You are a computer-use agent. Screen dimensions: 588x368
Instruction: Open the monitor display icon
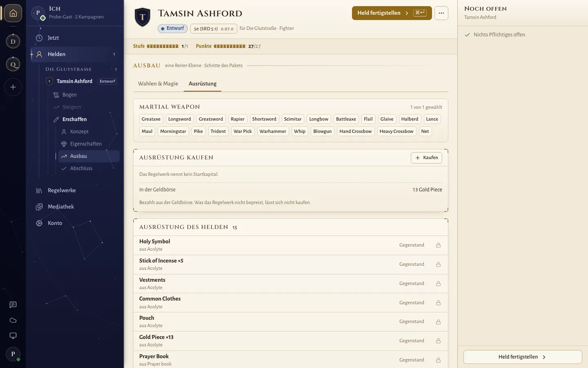(x=13, y=336)
